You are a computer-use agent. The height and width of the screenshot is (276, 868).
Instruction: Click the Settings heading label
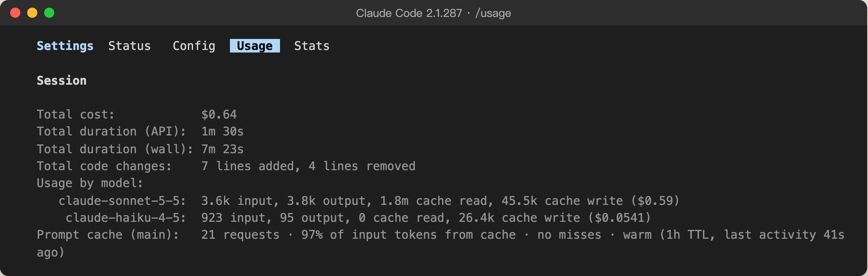[65, 46]
